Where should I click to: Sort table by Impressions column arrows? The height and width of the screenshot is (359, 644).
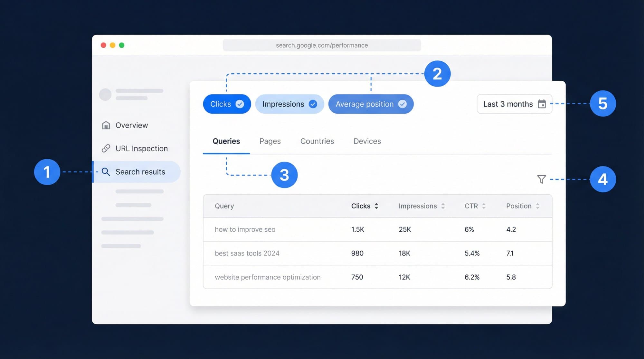[443, 206]
